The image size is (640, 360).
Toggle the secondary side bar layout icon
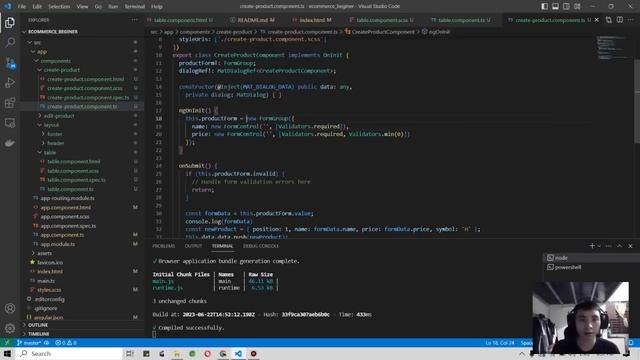point(567,6)
